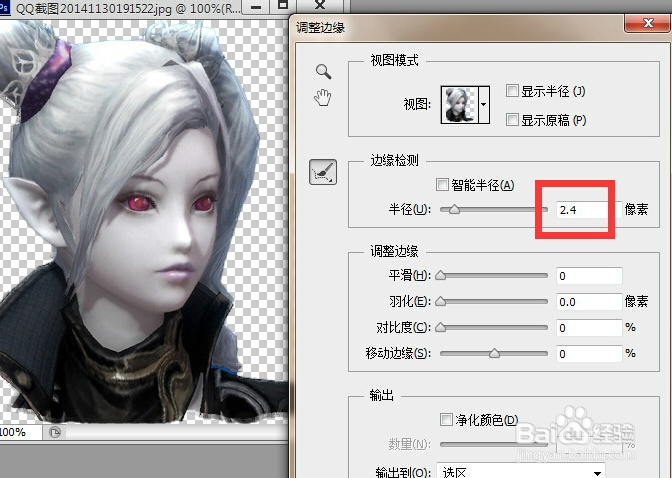Click the 输出 section label
The image size is (672, 478).
(381, 395)
